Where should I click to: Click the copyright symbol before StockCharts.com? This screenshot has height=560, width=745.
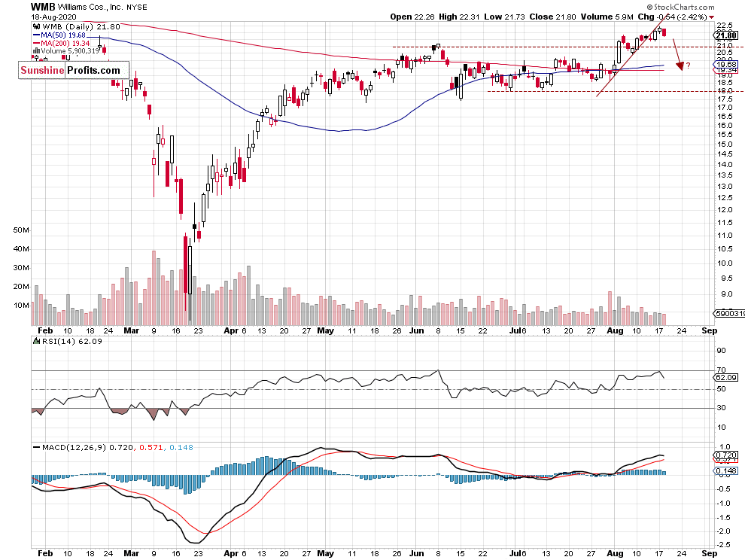[649, 7]
